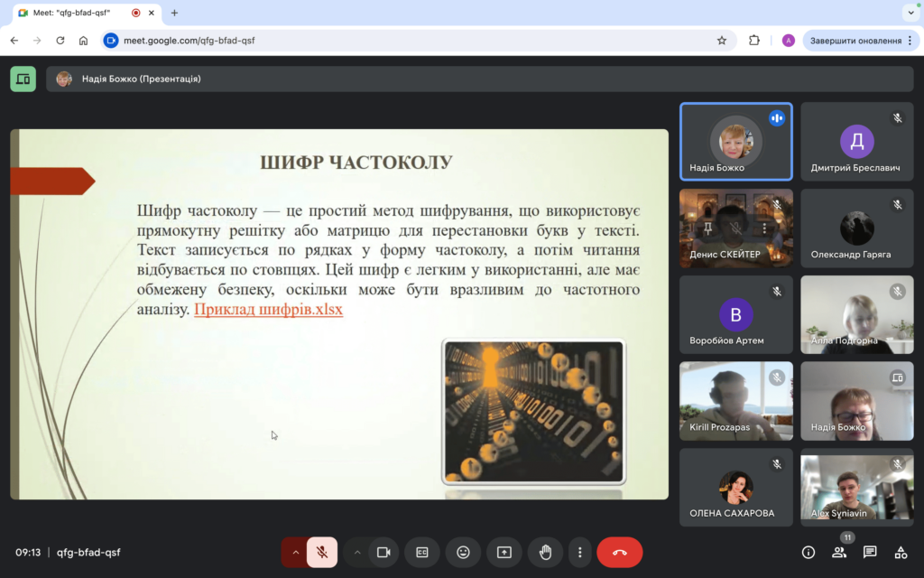
Task: Click the browser back arrow
Action: (14, 41)
